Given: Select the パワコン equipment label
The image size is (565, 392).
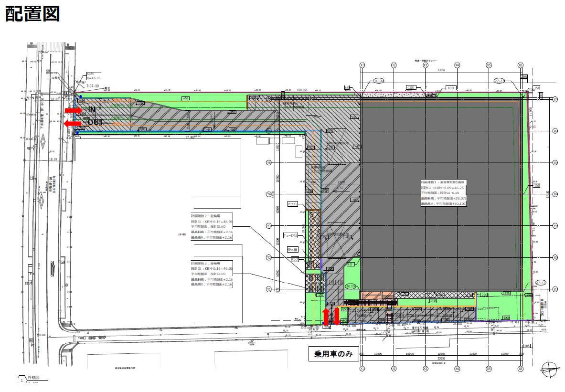Looking at the screenshot, I should 293,204.
